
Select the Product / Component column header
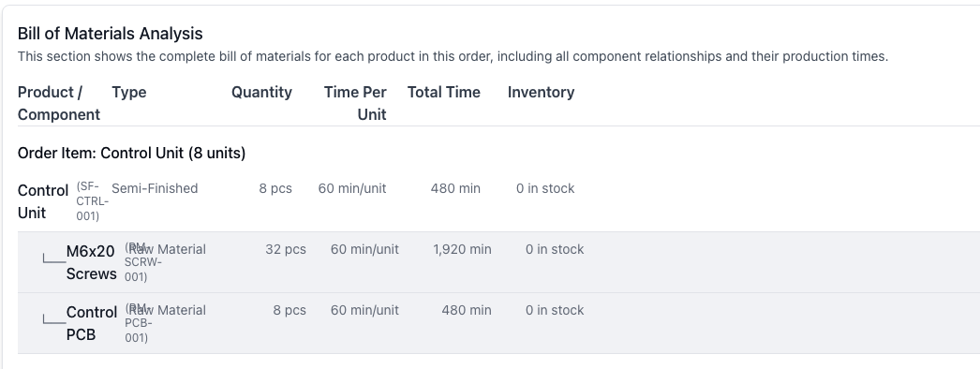[x=59, y=103]
